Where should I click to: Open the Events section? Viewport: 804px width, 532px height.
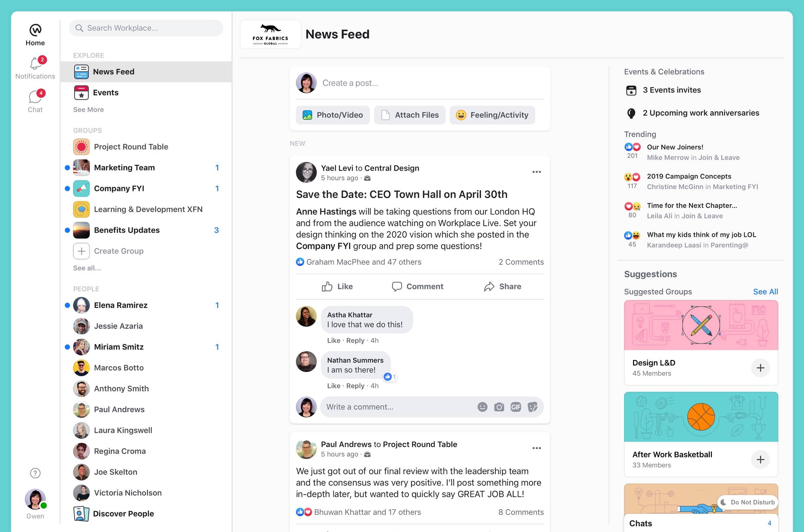coord(105,92)
